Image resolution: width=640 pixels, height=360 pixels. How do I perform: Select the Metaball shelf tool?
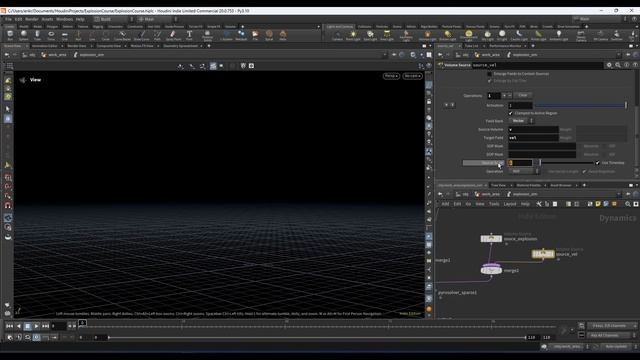pos(241,36)
